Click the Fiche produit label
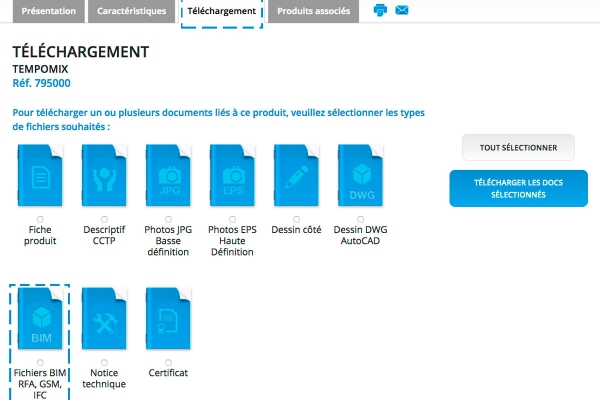 pyautogui.click(x=40, y=235)
